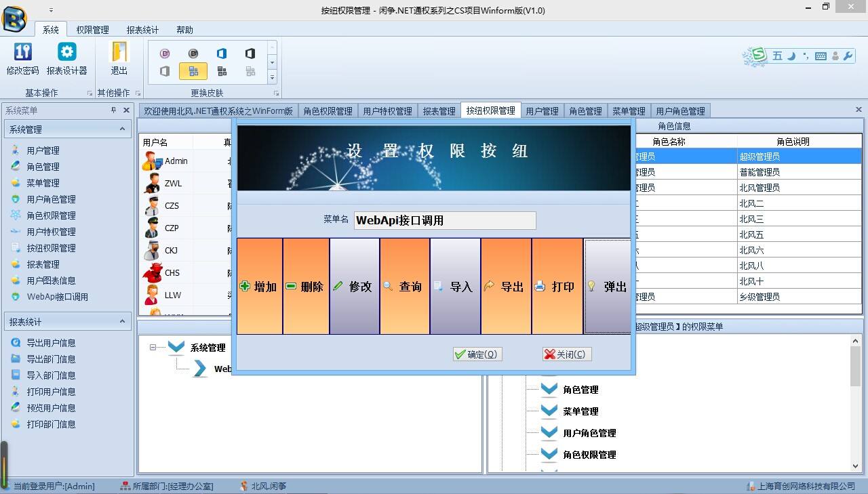Open 角色管理 in the left system menu
Viewport: 868px width, 494px height.
[x=43, y=167]
